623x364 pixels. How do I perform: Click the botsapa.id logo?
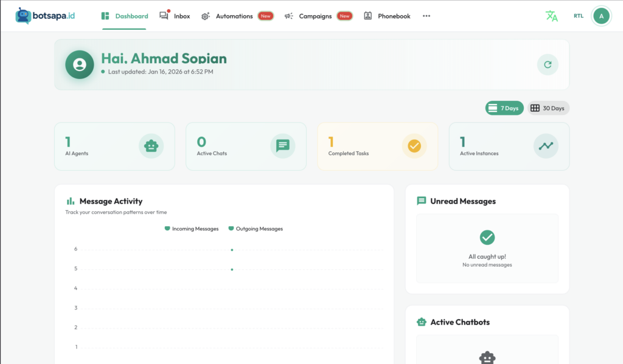pos(46,16)
